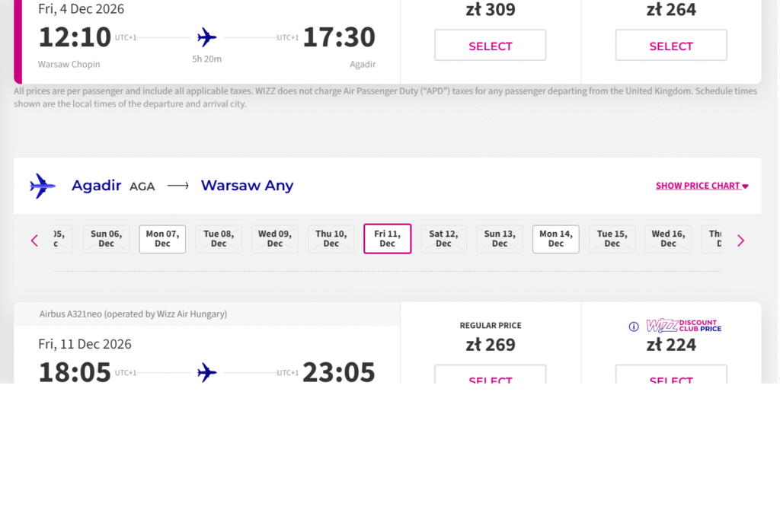
Task: Select Mon 07, Dec date tab
Action: (162, 239)
